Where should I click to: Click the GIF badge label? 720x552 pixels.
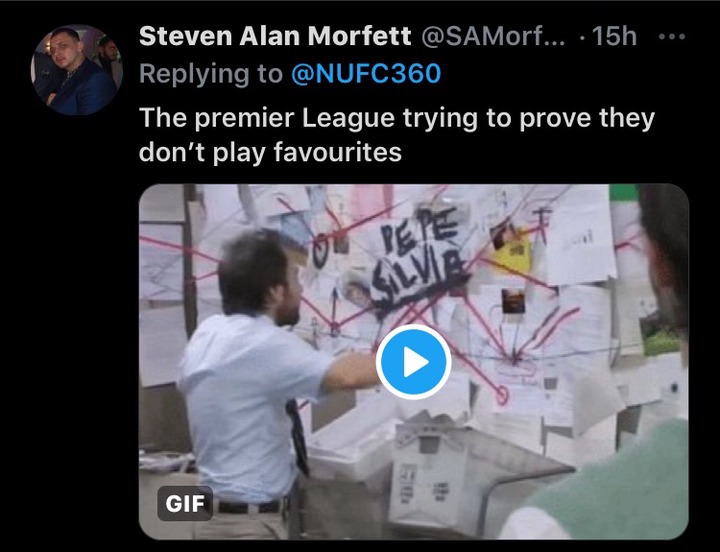coord(185,503)
